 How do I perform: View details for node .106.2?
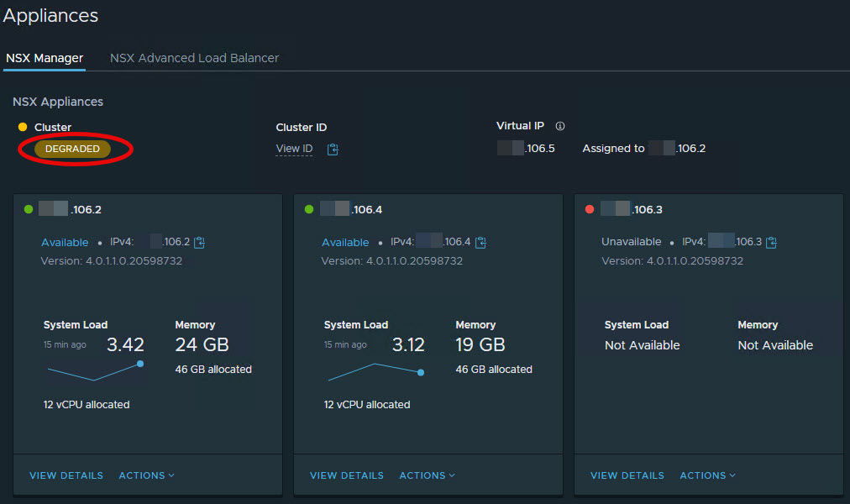(x=66, y=475)
